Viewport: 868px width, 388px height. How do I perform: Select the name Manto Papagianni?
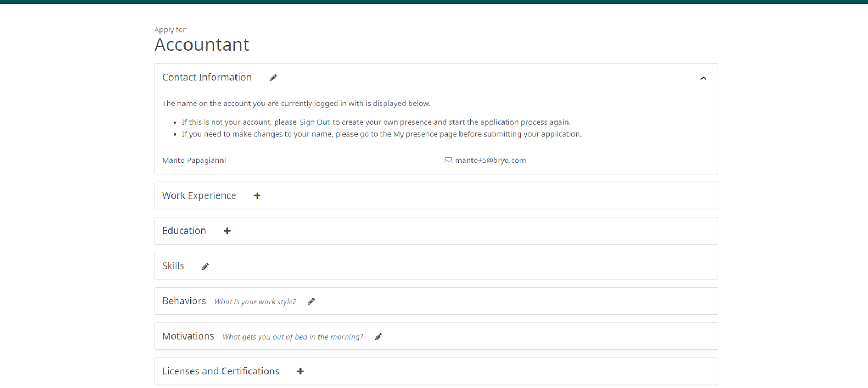point(194,161)
